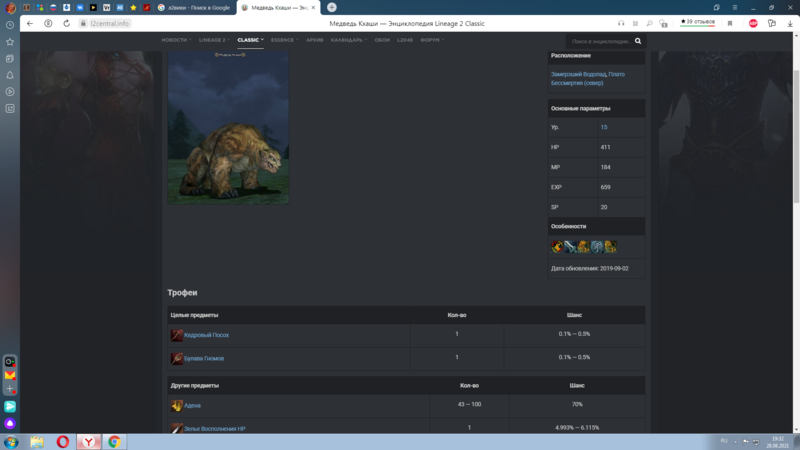Screen dimensions: 800x450
Task: Open the pinned yellow star tab
Action: pyautogui.click(x=133, y=8)
